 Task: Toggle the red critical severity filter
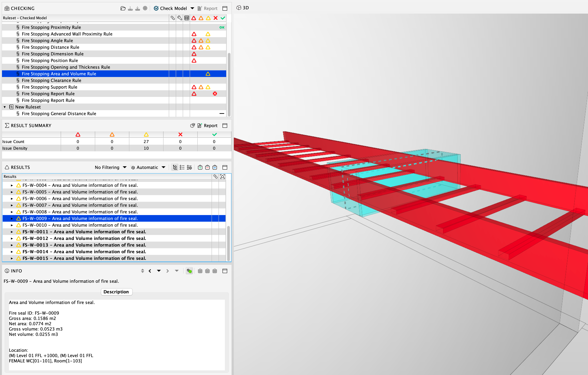click(x=194, y=18)
